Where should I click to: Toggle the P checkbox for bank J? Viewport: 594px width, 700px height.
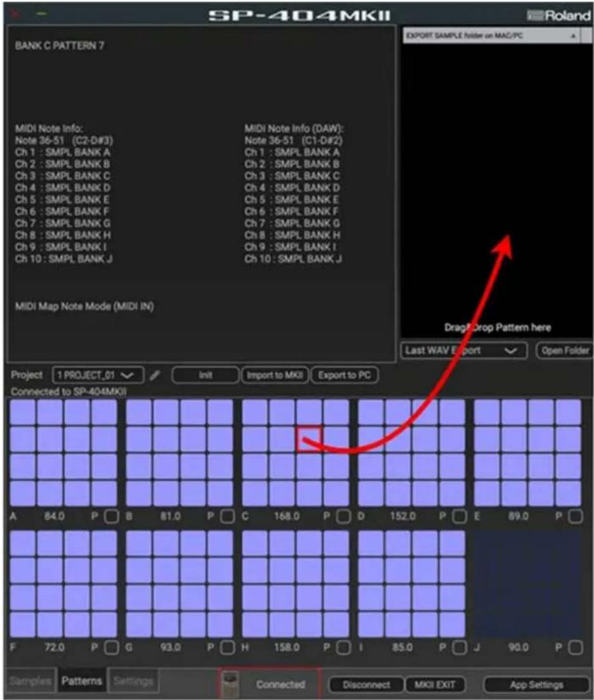[576, 647]
